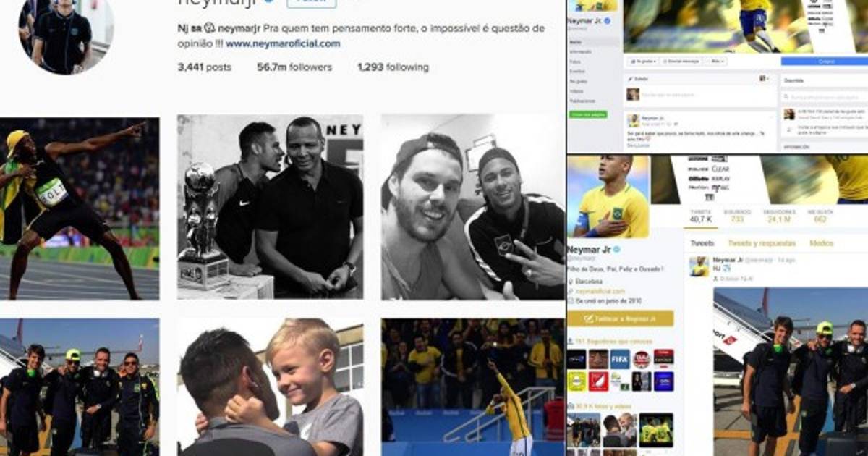Open the Snapchat ghost follower avatar
The width and height of the screenshot is (868, 456).
[x=576, y=381]
